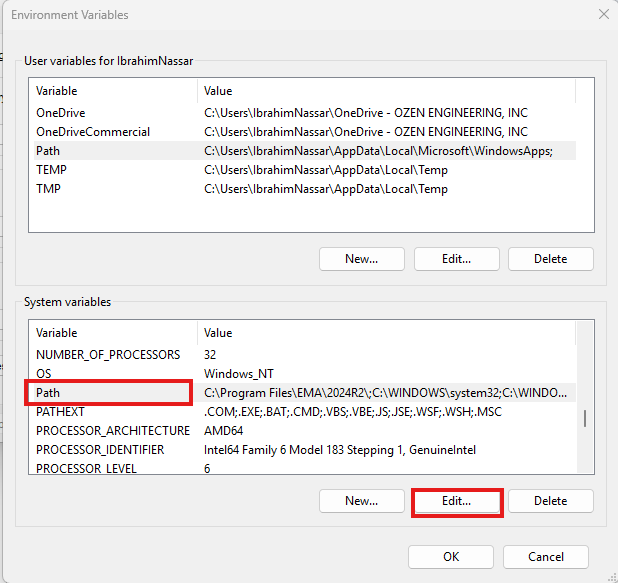Close the Environment Variables dialog
The height and width of the screenshot is (583, 618).
click(603, 15)
